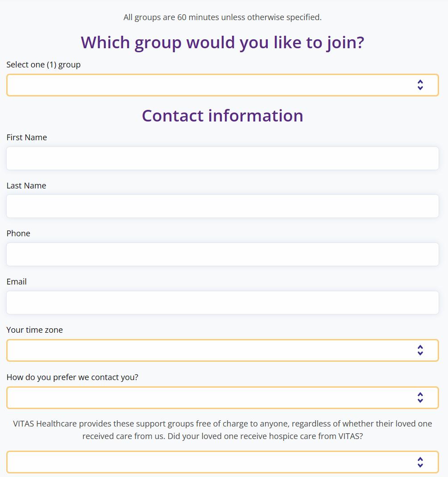The image size is (448, 477).
Task: Click the chevron arrows icon in the time zone selector
Action: tap(420, 350)
